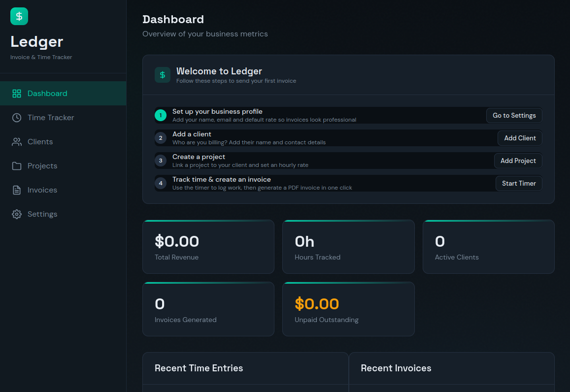
Task: Click 'Follow these steps to send your first invoice'
Action: click(236, 81)
